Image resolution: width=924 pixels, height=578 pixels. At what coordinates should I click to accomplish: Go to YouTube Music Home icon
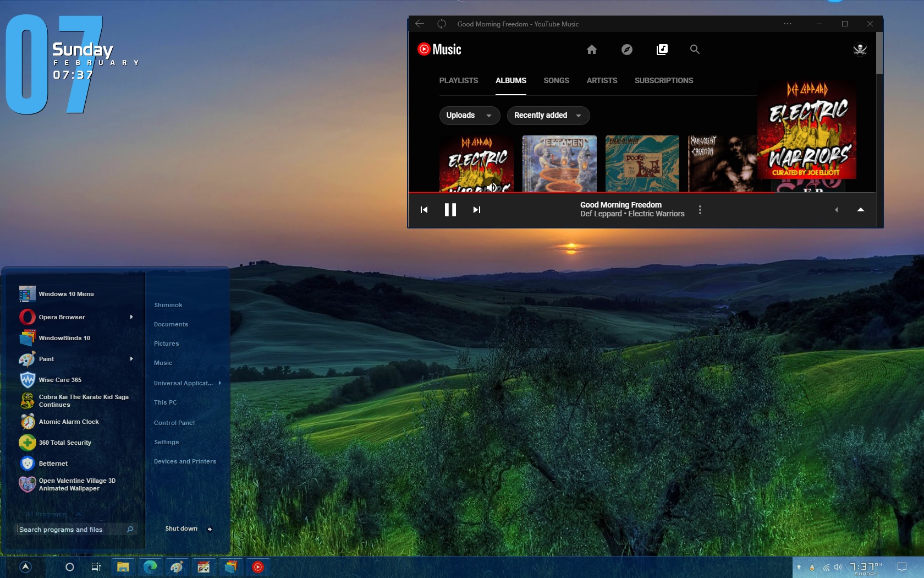click(591, 50)
